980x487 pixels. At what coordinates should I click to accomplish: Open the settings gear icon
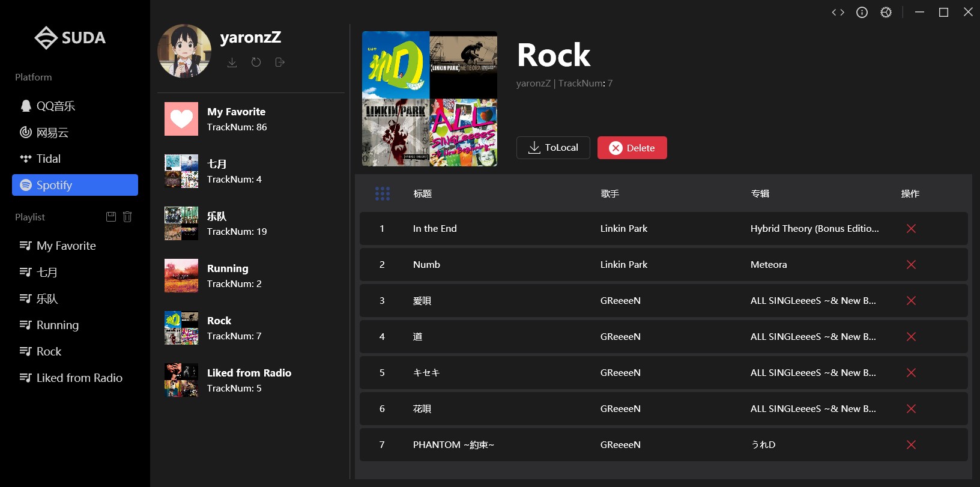(886, 12)
